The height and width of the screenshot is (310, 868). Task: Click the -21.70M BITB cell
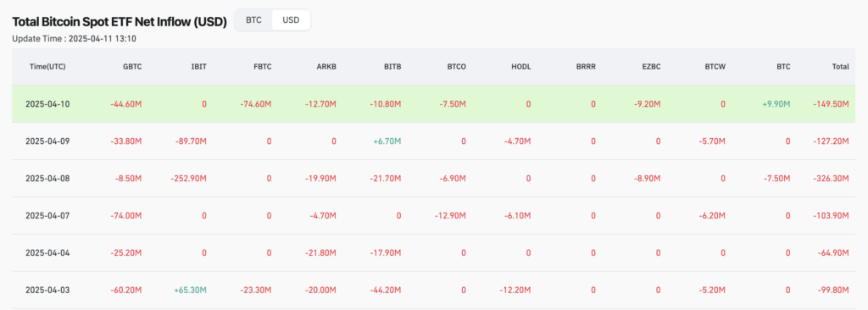pyautogui.click(x=386, y=178)
